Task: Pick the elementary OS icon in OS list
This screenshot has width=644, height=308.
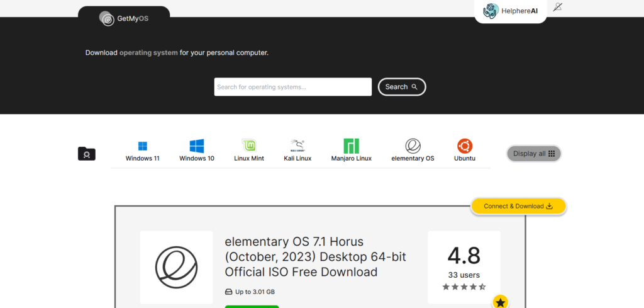Action: (x=413, y=146)
